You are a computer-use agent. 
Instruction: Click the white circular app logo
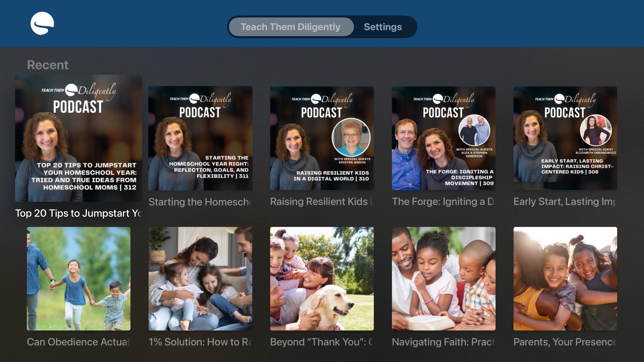point(42,23)
